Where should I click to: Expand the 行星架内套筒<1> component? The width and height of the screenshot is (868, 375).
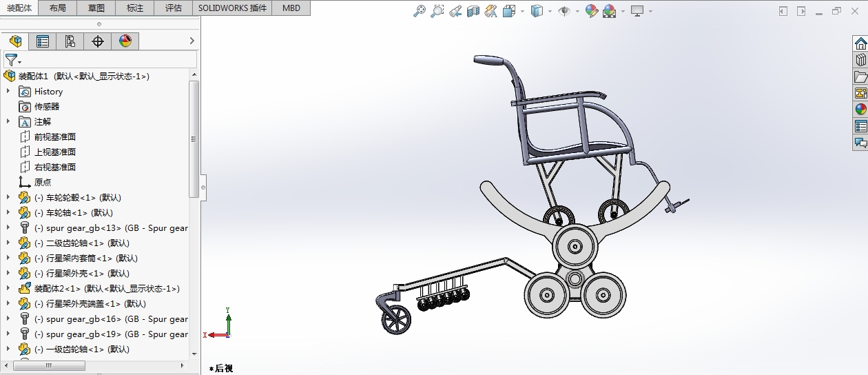click(8, 259)
